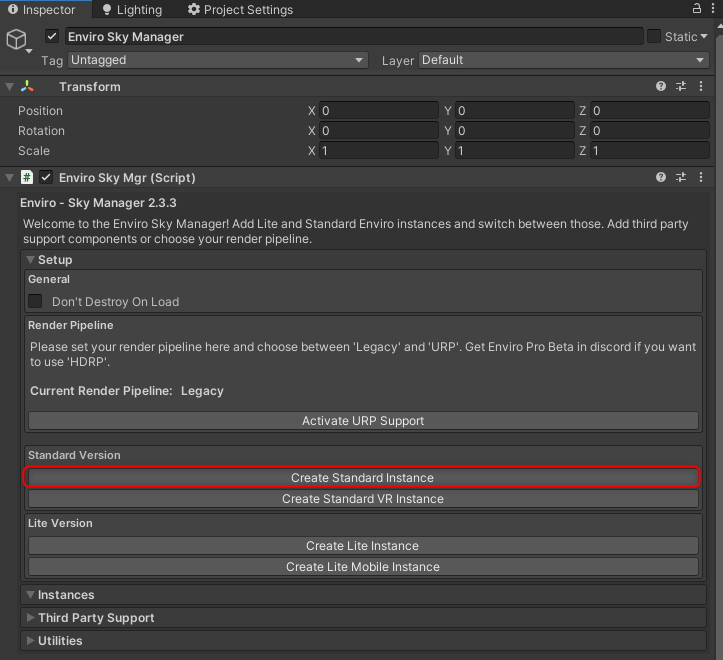Open the Transform component options menu

(700, 87)
